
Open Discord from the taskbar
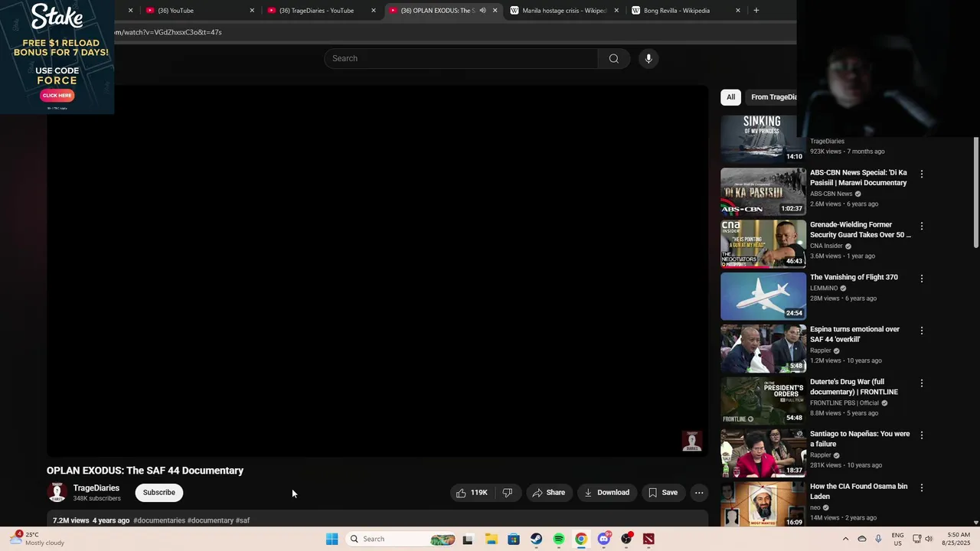point(604,539)
